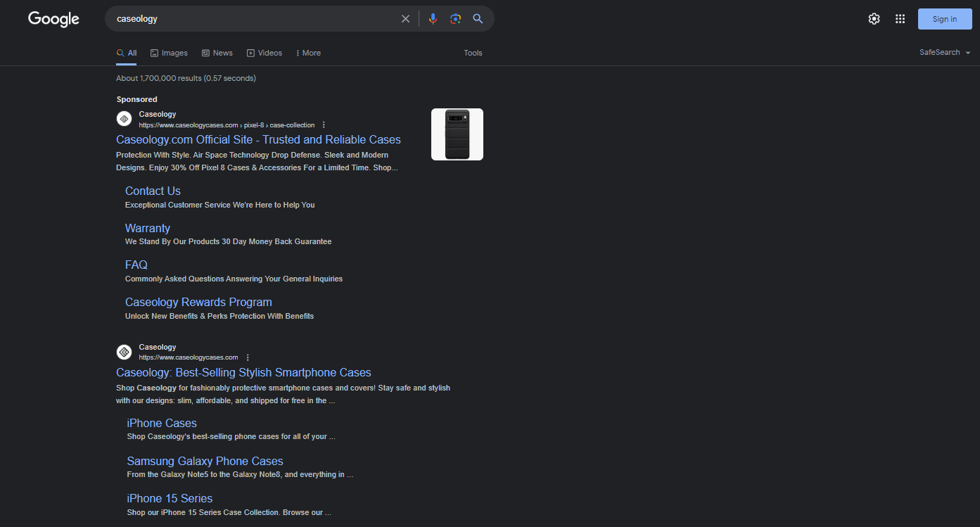This screenshot has width=980, height=527.
Task: Expand the More search filters menu
Action: point(308,53)
